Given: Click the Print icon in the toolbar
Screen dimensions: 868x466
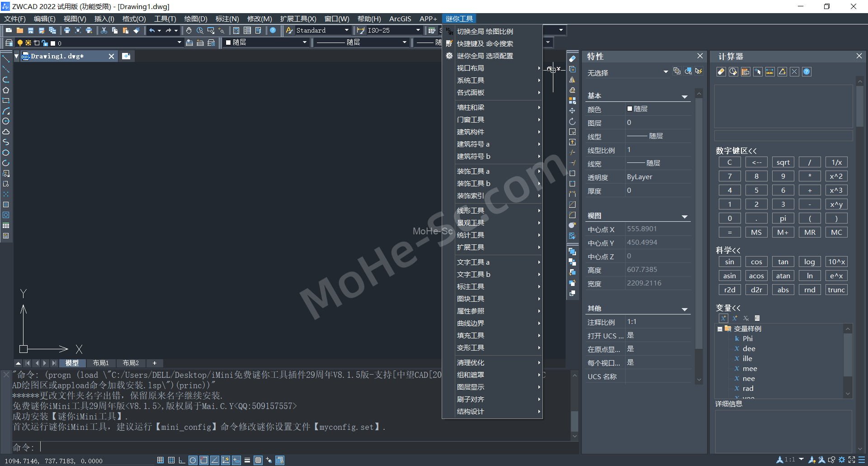Looking at the screenshot, I should click(x=67, y=30).
